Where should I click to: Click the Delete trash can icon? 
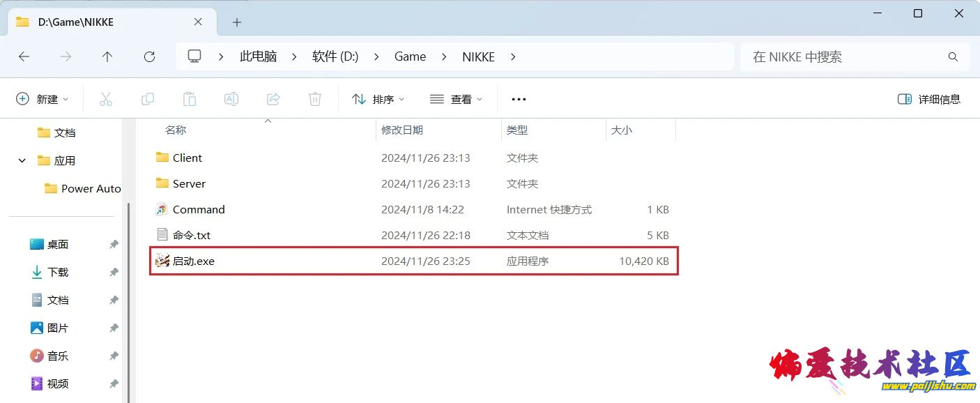coord(315,99)
